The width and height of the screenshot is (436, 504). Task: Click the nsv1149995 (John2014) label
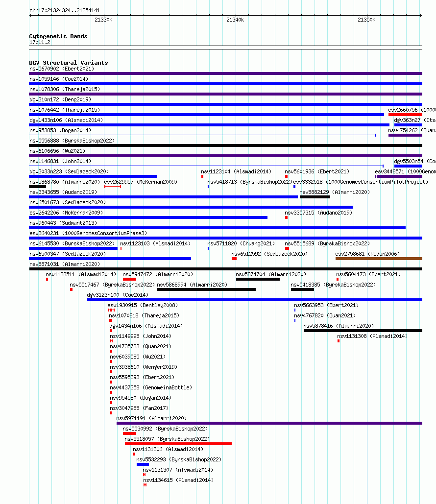141,336
